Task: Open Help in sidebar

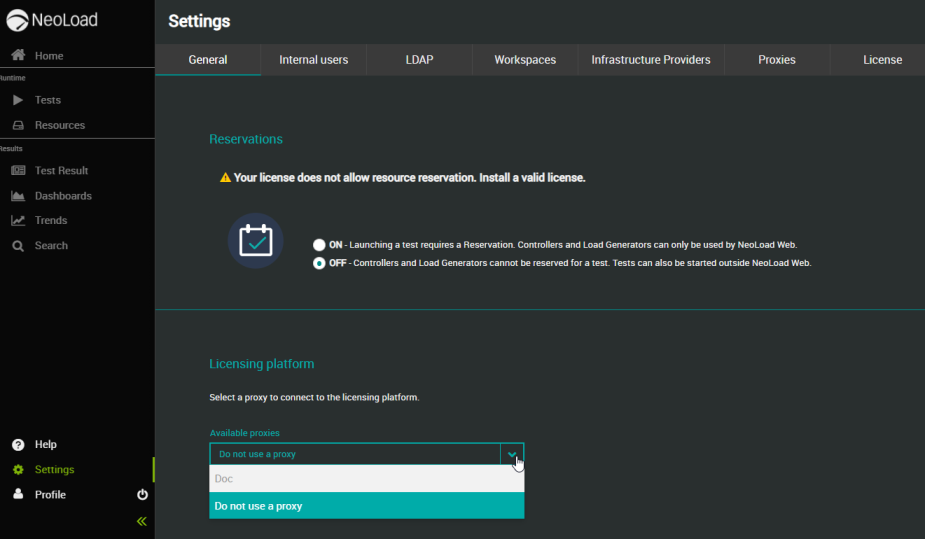Action: (x=45, y=445)
